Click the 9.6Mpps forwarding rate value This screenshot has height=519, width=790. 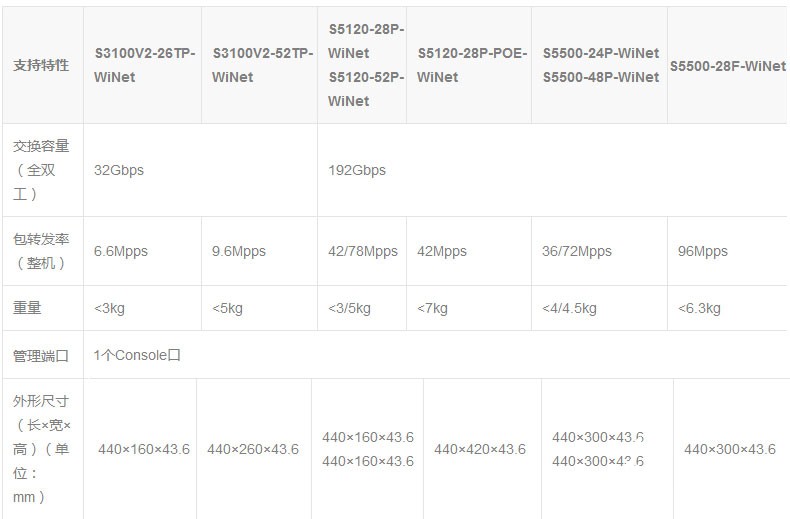tap(239, 251)
